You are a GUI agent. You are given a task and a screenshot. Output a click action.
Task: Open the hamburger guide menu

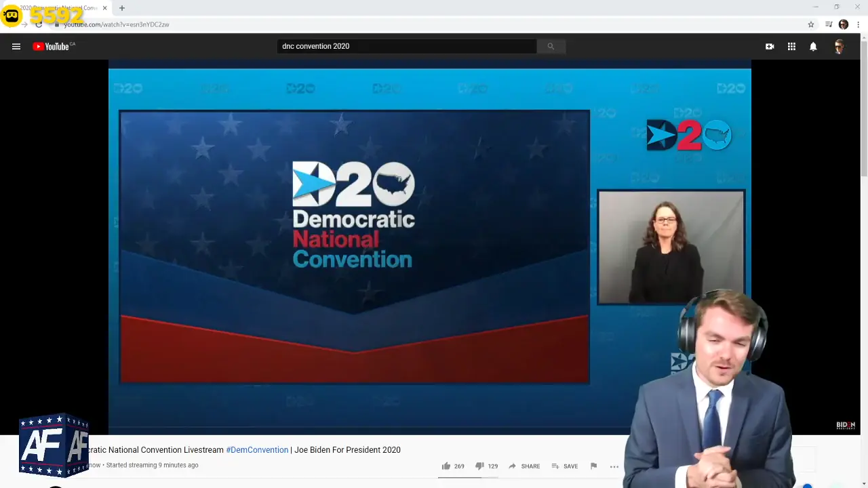pyautogui.click(x=16, y=46)
